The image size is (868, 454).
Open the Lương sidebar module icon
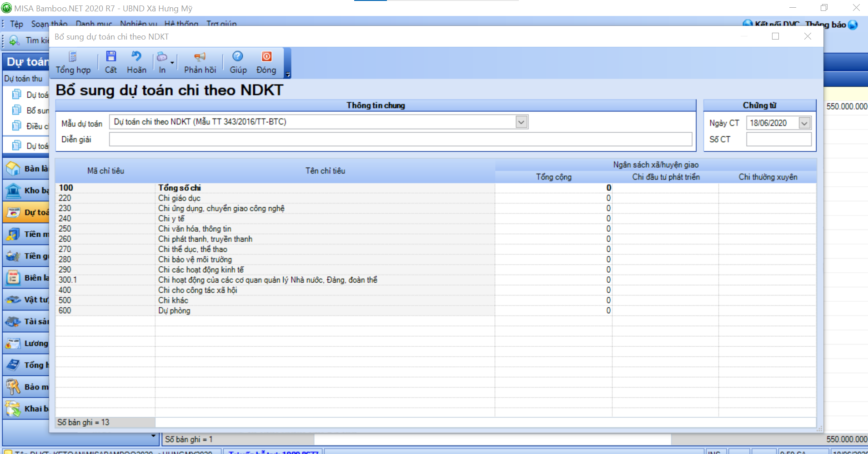(x=13, y=344)
